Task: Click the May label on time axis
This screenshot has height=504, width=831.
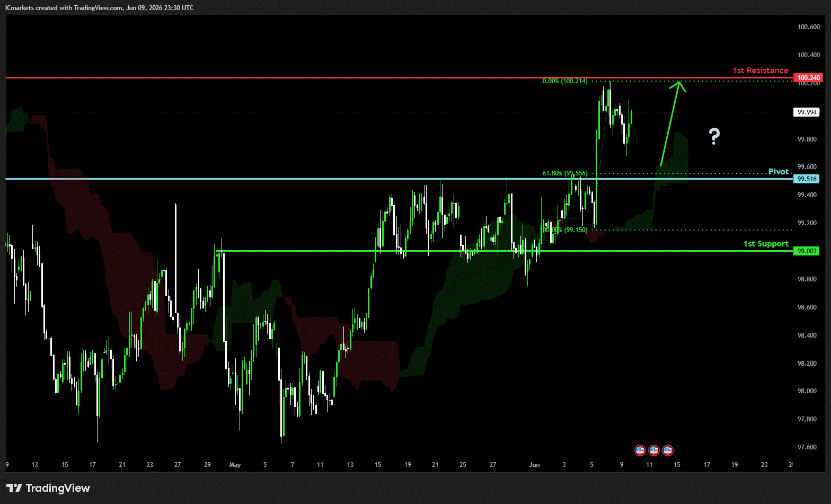Action: [x=235, y=465]
